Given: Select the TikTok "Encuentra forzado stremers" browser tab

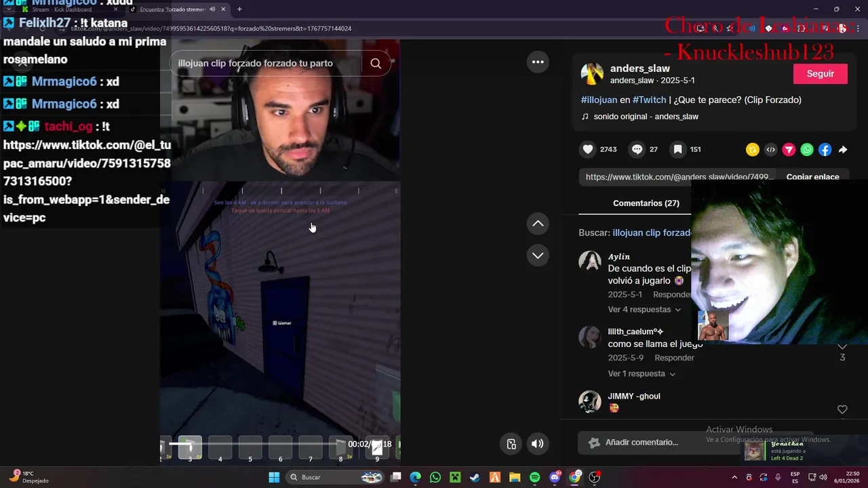Looking at the screenshot, I should click(178, 9).
